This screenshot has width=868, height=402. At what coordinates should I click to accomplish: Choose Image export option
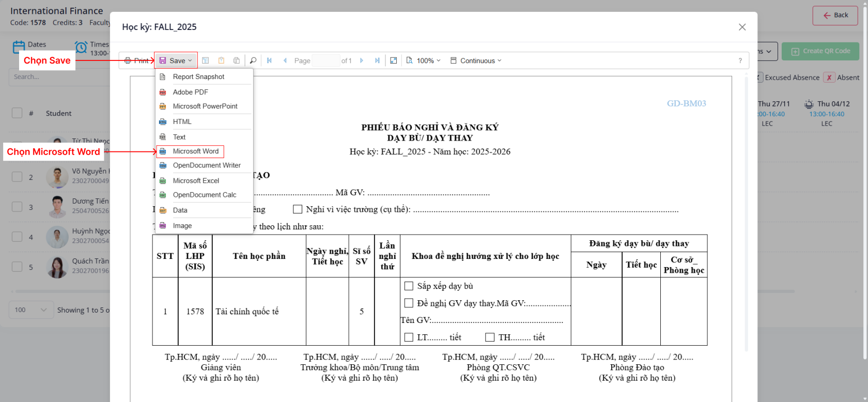click(x=204, y=226)
